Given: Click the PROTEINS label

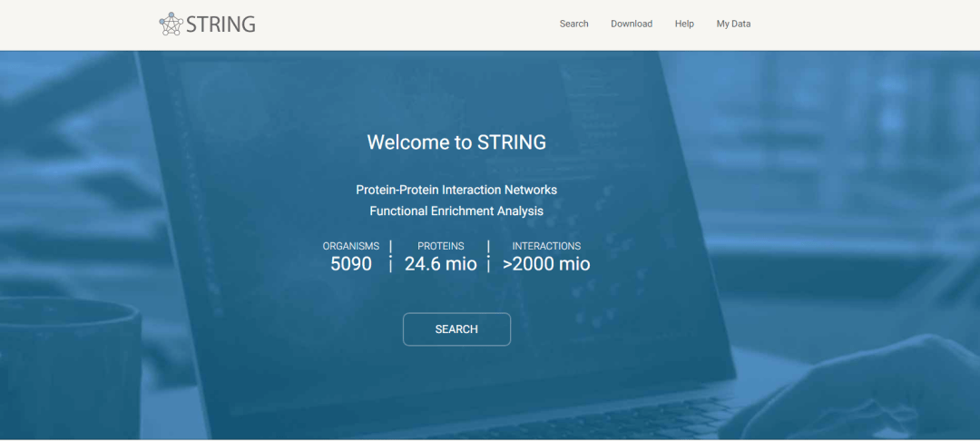Looking at the screenshot, I should click(x=440, y=246).
